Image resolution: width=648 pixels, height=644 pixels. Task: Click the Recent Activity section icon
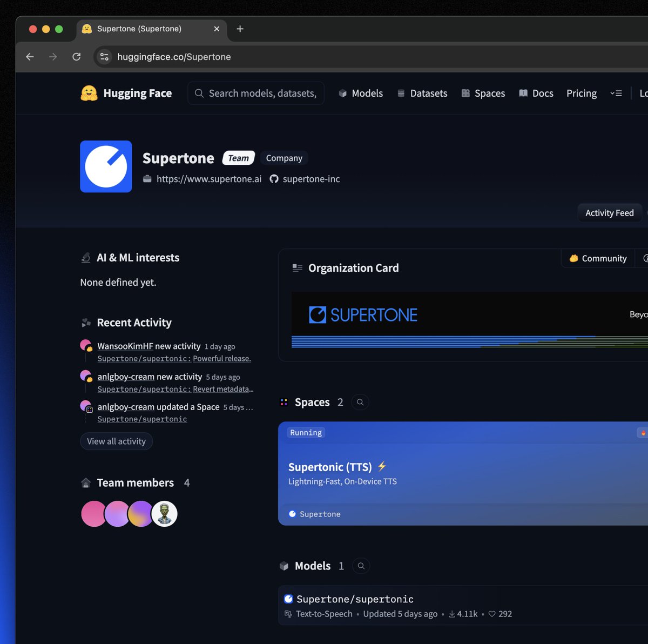tap(86, 323)
